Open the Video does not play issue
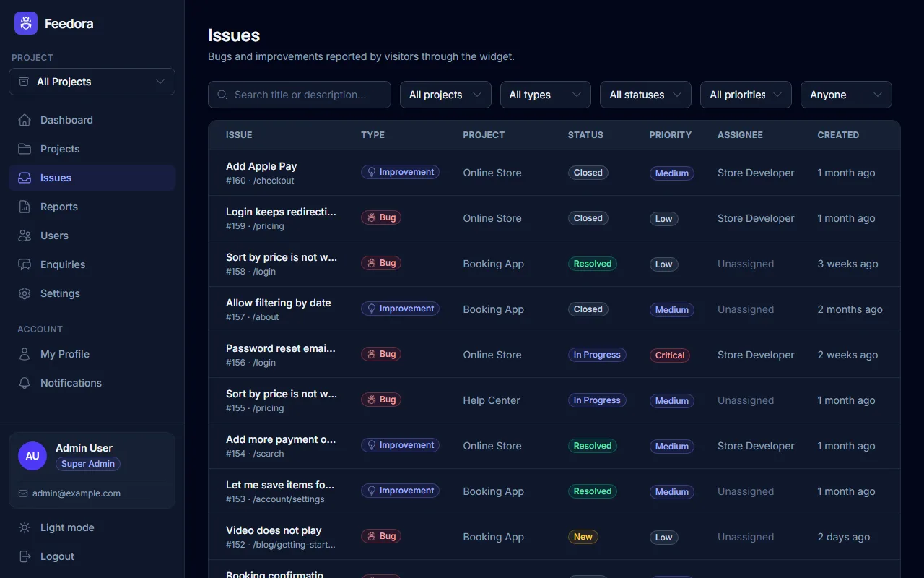This screenshot has width=924, height=578. click(x=274, y=530)
